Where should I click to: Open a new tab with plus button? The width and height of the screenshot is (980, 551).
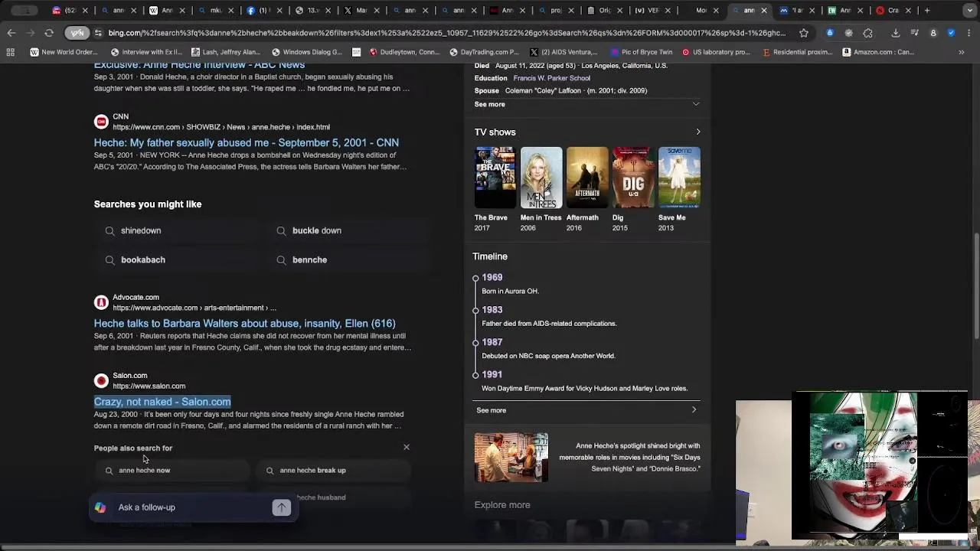coord(927,11)
